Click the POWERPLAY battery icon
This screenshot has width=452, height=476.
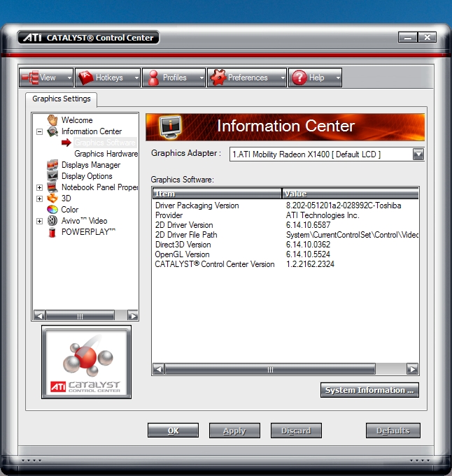[x=52, y=232]
